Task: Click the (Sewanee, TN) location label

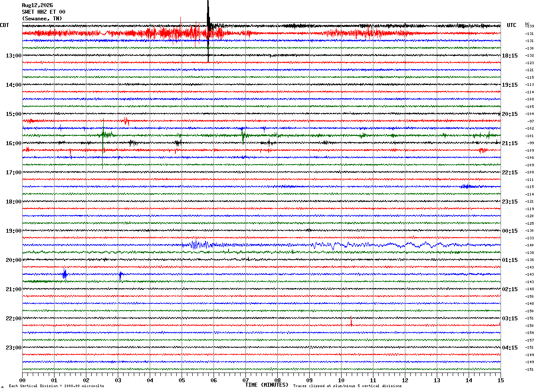Action: [42, 19]
